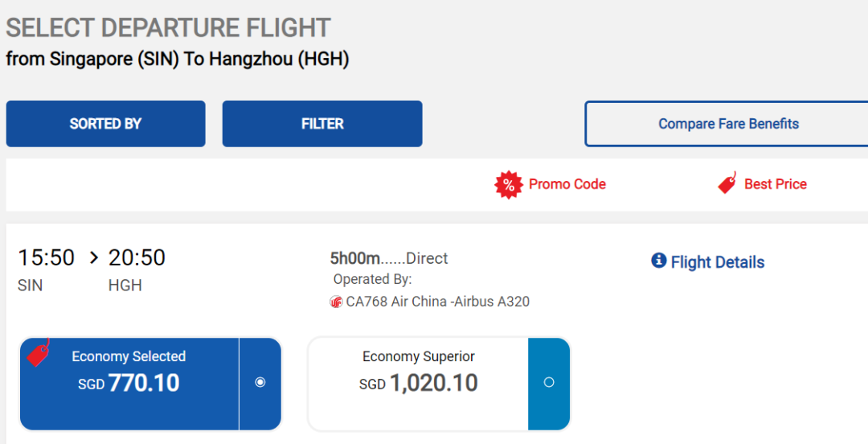The width and height of the screenshot is (868, 444).
Task: Open the Flight Details link
Action: 718,262
